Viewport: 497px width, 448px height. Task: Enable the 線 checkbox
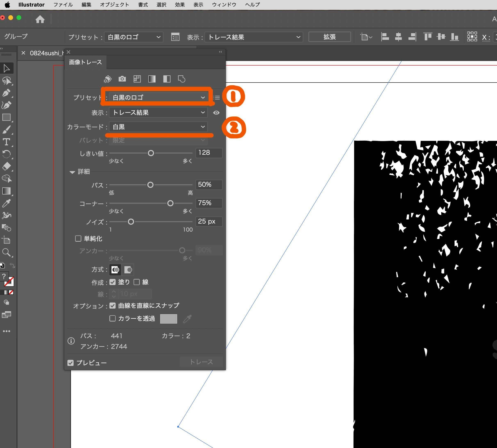[137, 282]
